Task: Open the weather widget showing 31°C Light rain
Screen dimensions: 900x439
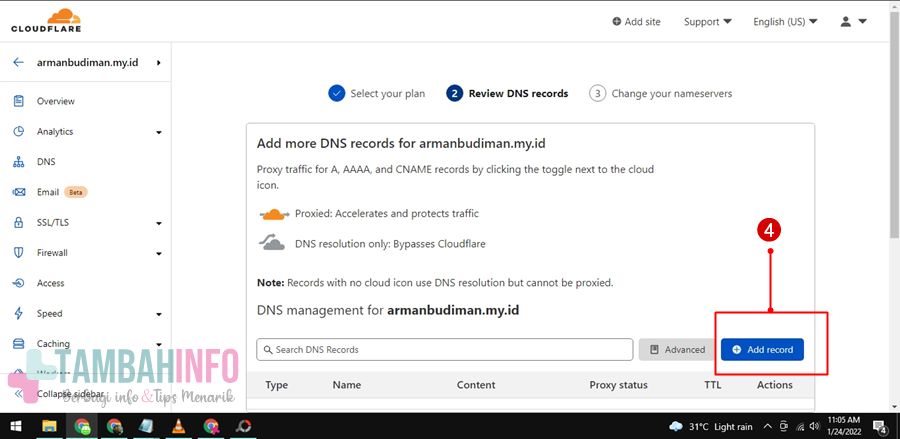Action: click(711, 426)
